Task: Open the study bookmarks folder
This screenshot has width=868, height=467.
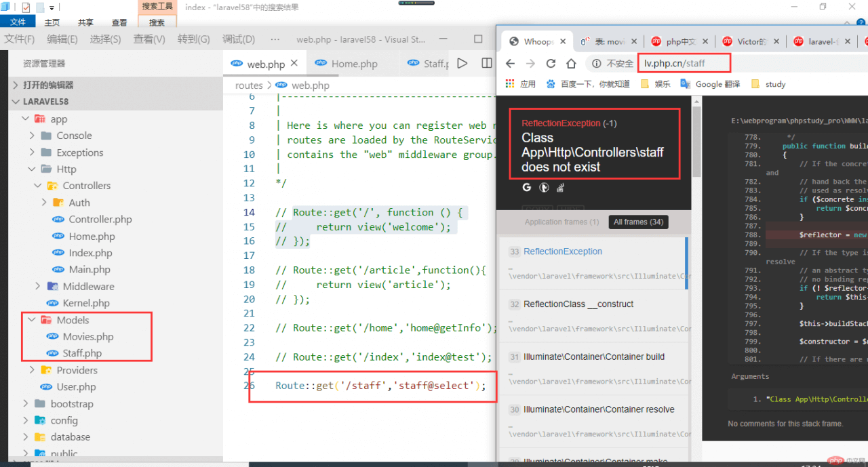Action: coord(768,84)
